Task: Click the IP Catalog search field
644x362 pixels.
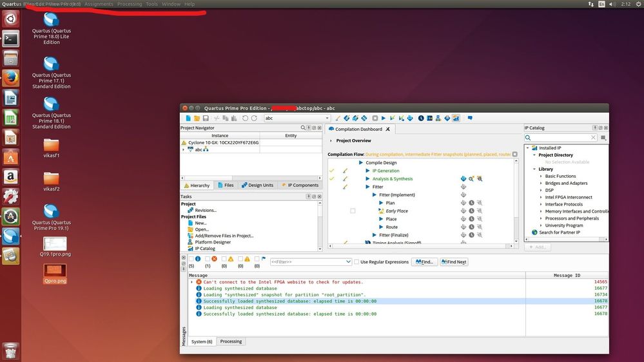Action: point(561,138)
